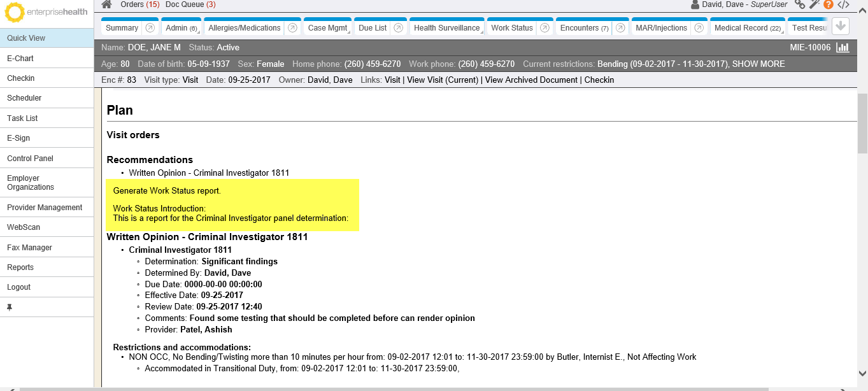Open Orders queue in the top bar
Viewport: 868px width, 391px height.
pos(139,4)
